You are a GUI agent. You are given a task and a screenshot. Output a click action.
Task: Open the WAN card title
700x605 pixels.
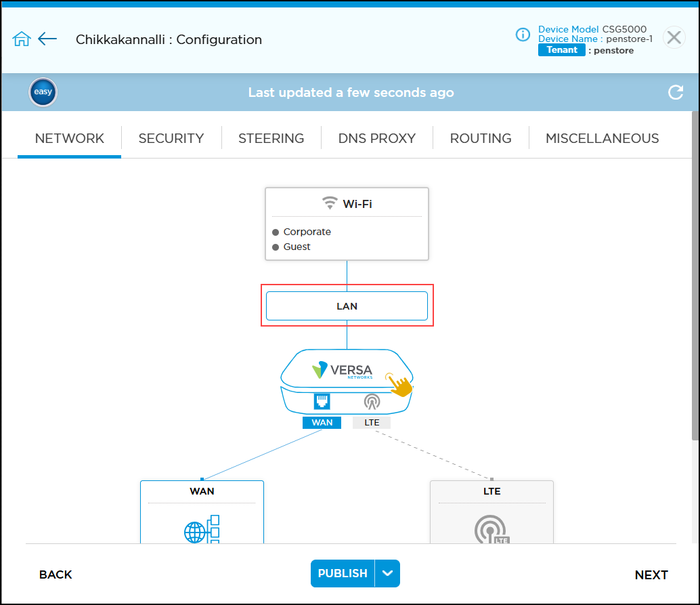click(202, 491)
